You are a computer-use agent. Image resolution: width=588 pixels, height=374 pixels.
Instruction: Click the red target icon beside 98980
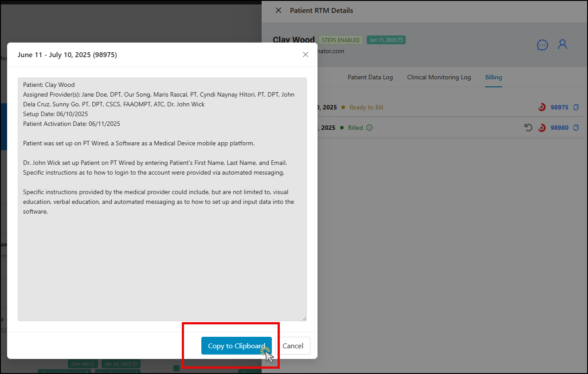point(541,128)
